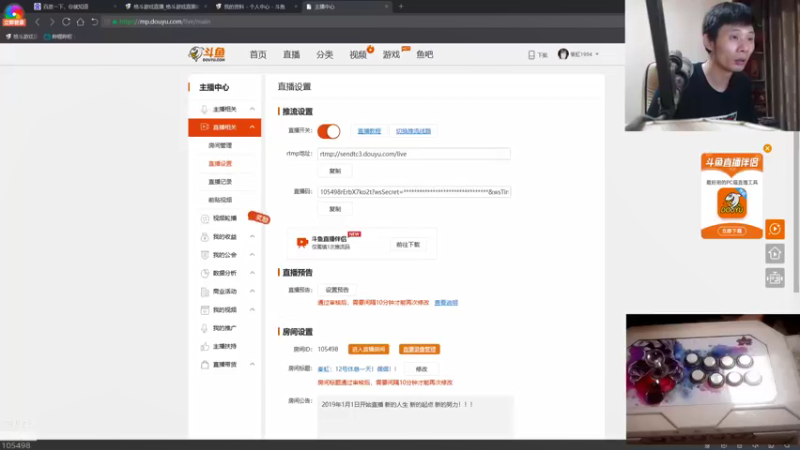
Task: Expand the 数据分析 section chevron
Action: point(252,273)
